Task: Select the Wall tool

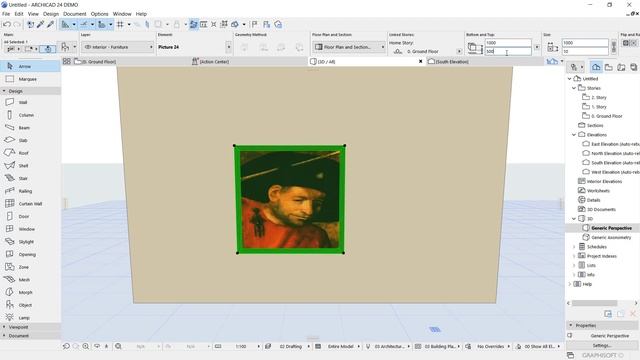Action: [x=30, y=102]
